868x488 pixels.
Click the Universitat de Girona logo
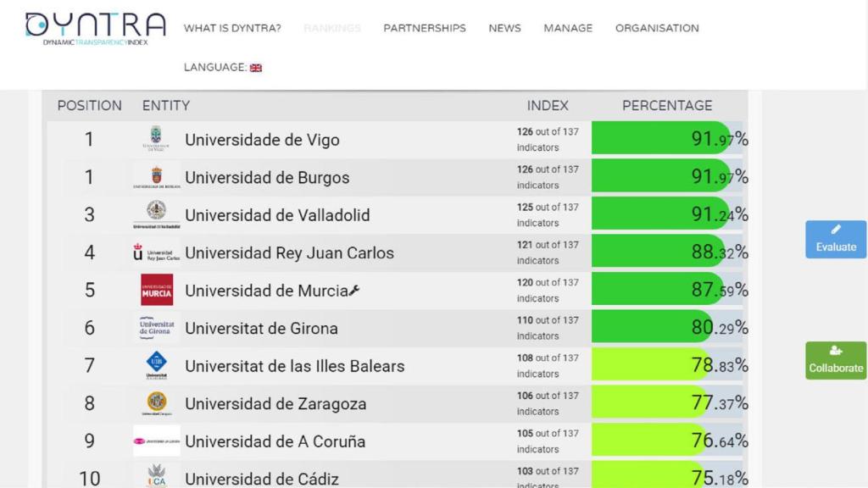156,327
